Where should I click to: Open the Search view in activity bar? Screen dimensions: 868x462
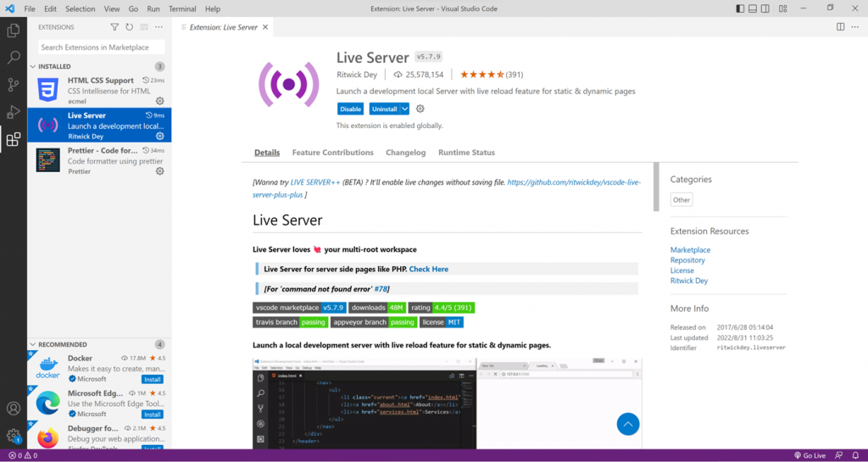point(14,57)
